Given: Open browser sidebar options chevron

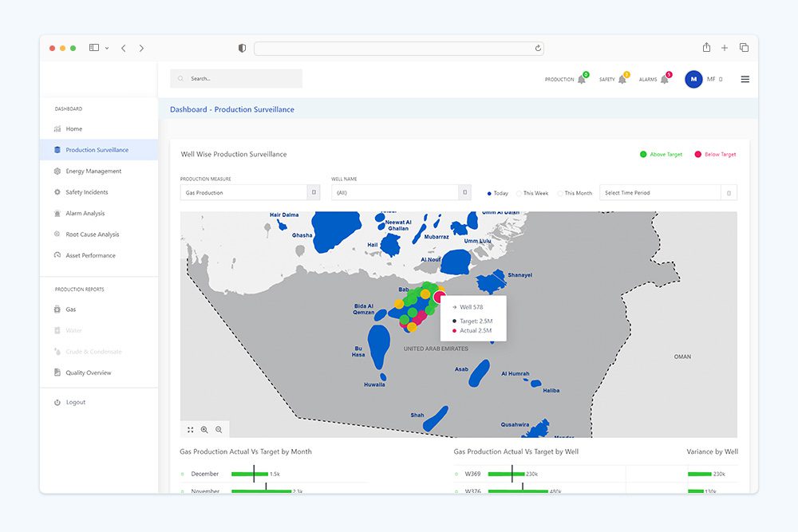Looking at the screenshot, I should tap(107, 48).
